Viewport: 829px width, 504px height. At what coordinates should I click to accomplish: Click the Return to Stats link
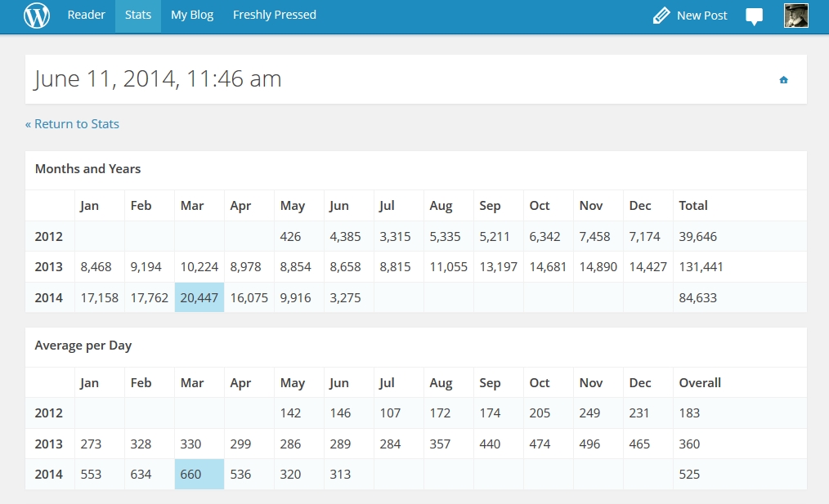tap(72, 124)
